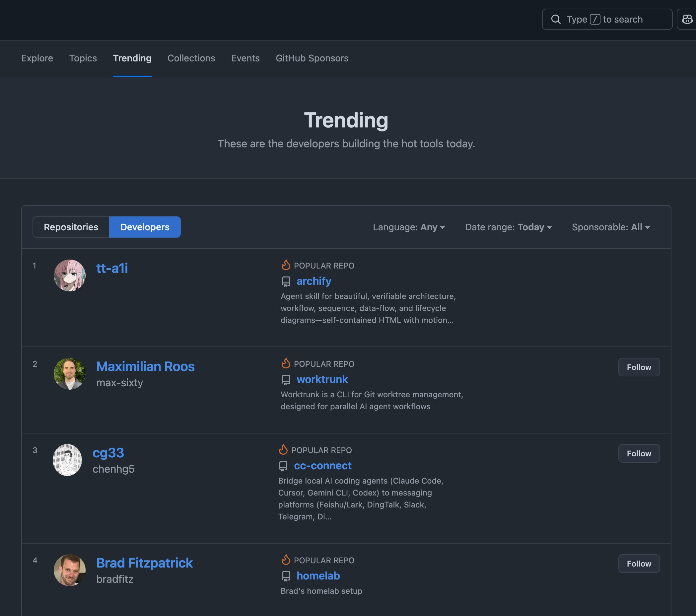Click flame icon above worktrunk repo
Image resolution: width=696 pixels, height=616 pixels.
coord(286,363)
